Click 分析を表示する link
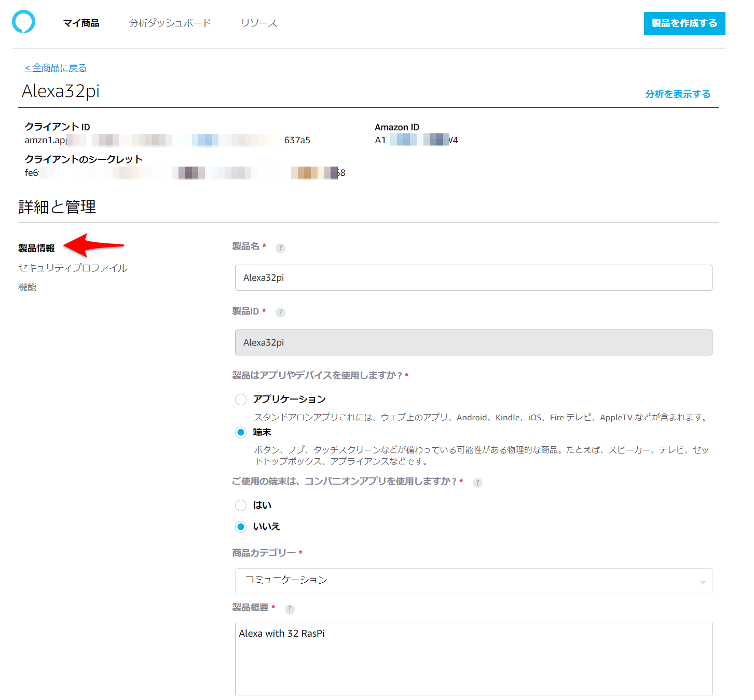754x700 pixels. pyautogui.click(x=678, y=94)
